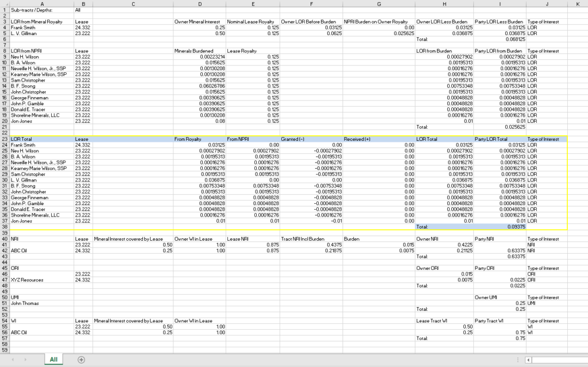Select column header A
Viewport: 588px width, 367px height.
42,5
